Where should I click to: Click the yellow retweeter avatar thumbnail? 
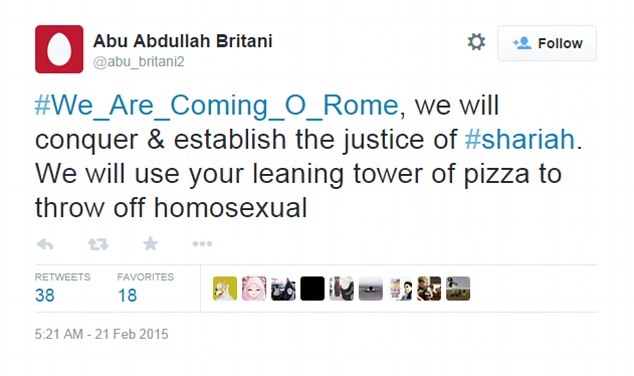point(225,288)
